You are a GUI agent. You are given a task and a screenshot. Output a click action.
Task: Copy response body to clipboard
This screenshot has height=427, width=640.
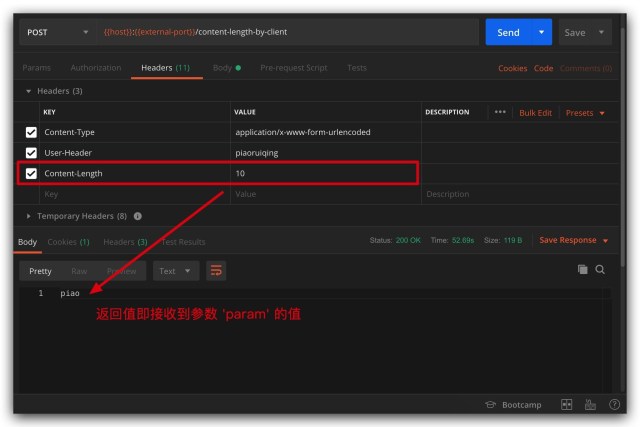point(582,269)
